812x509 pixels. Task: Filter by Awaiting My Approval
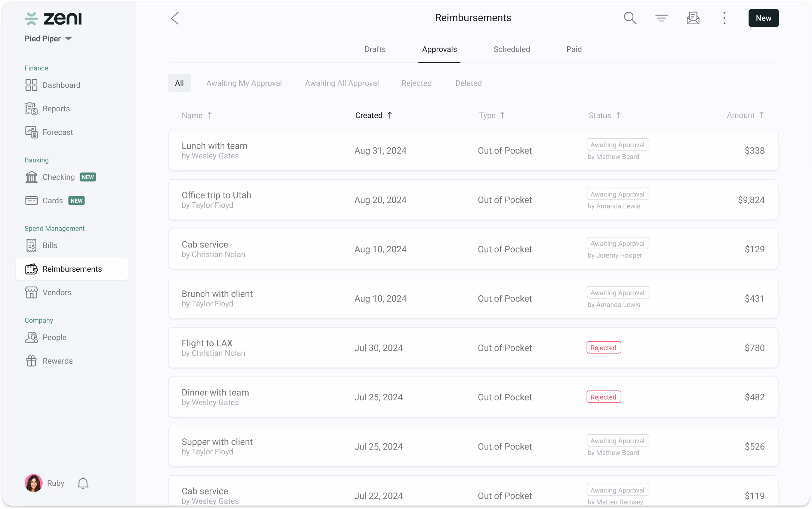[244, 83]
